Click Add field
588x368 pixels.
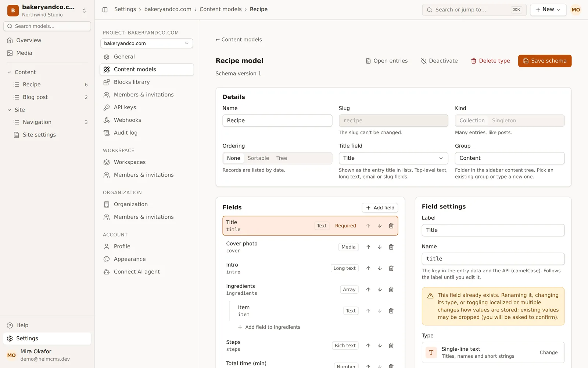[x=380, y=208]
